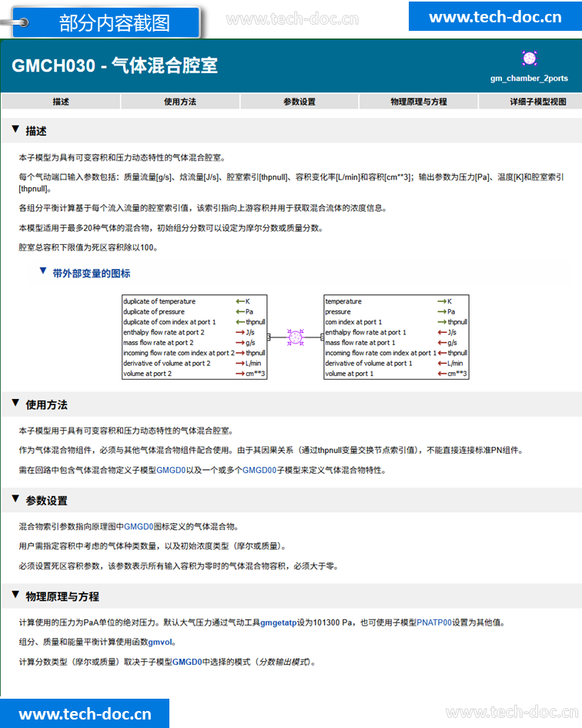Click the 'temperature' variable in the right box
Image resolution: width=582 pixels, height=728 pixels.
pos(343,301)
